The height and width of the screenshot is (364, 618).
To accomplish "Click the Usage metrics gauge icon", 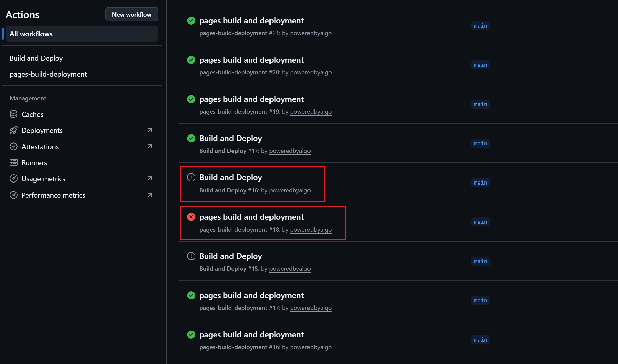I will [x=14, y=179].
